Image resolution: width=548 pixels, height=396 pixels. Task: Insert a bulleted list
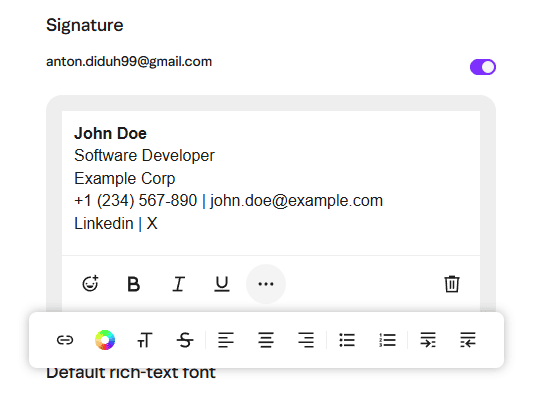point(347,340)
